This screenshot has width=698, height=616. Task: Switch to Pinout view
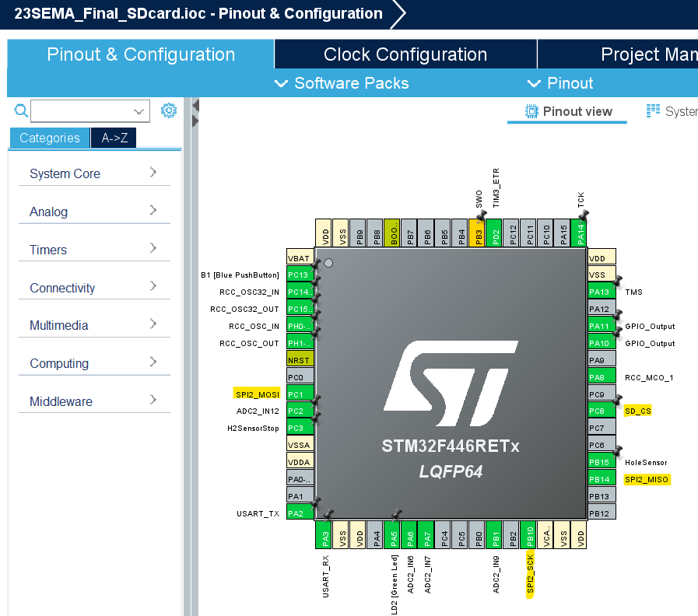(567, 111)
